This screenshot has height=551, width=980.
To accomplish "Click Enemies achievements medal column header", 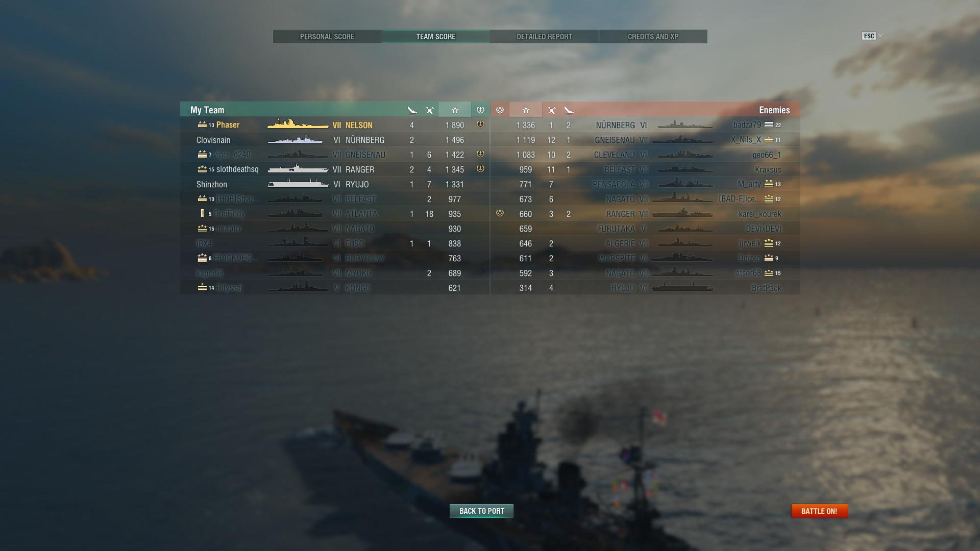I will (x=500, y=110).
